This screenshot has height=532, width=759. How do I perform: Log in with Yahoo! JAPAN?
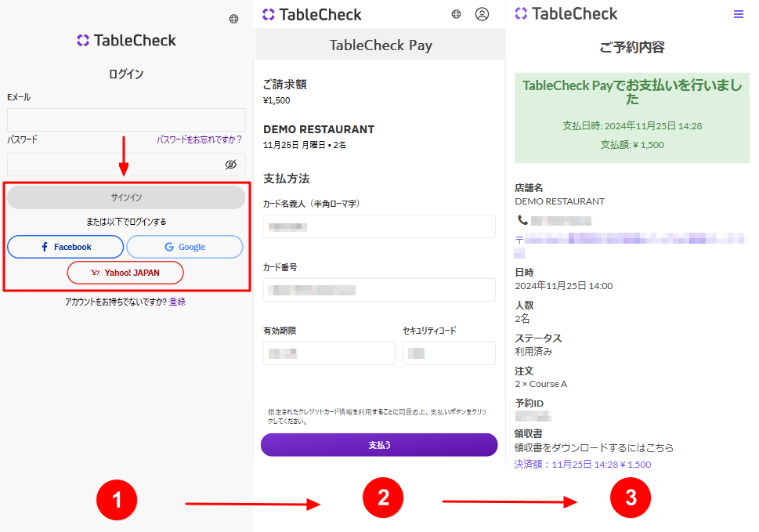click(x=125, y=273)
